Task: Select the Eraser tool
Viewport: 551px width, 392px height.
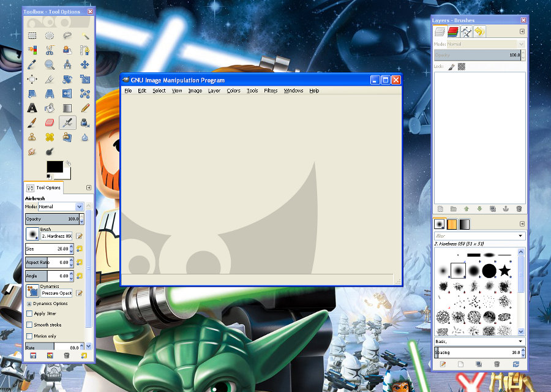Action: (x=50, y=123)
